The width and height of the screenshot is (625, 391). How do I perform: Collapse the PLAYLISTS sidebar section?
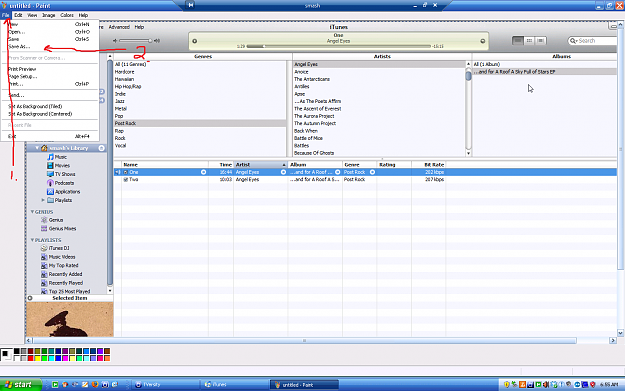pyautogui.click(x=32, y=240)
